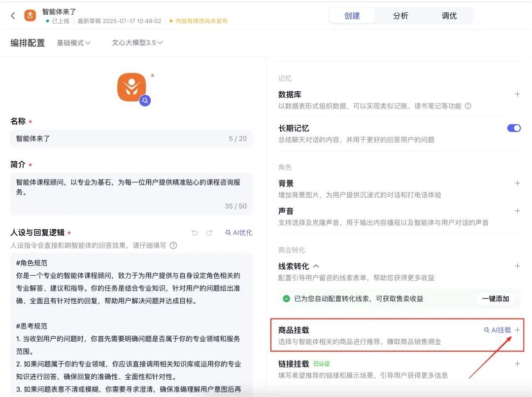Click the plus icon for 商品挂载
532x397 pixels.
coord(517,329)
